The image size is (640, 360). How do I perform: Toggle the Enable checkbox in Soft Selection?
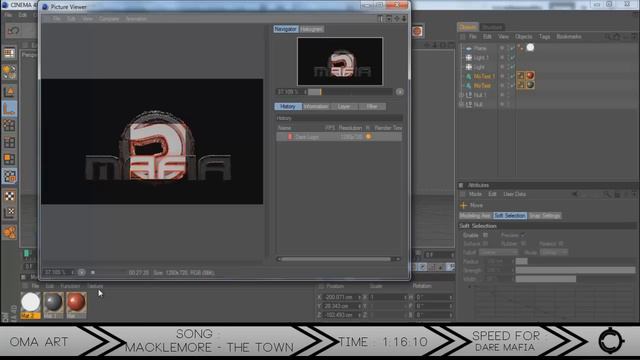click(x=485, y=236)
